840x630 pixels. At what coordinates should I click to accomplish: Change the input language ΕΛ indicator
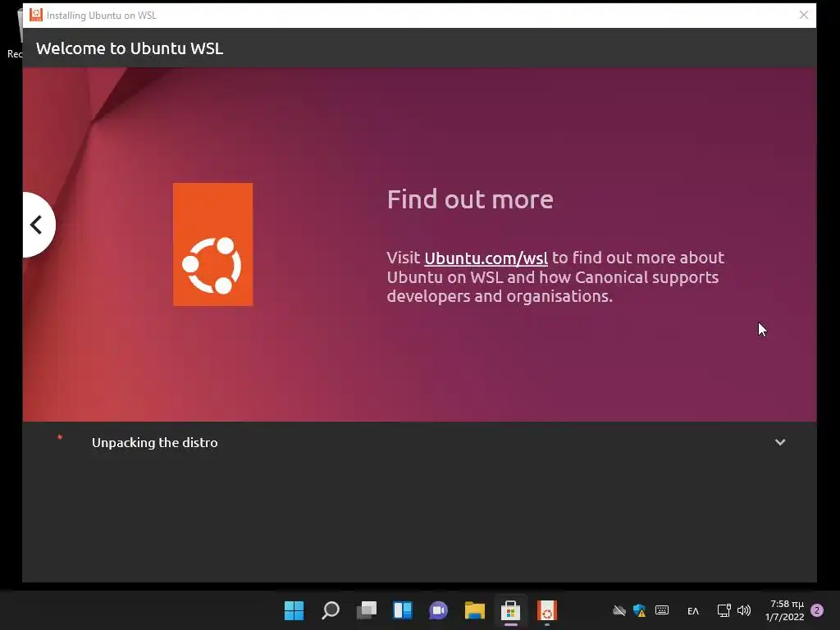click(x=692, y=610)
